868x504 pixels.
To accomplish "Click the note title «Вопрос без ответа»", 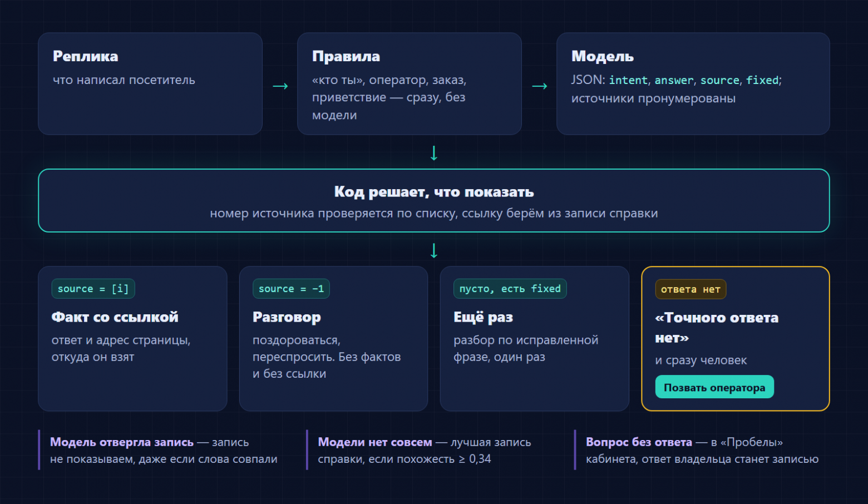I will (639, 442).
